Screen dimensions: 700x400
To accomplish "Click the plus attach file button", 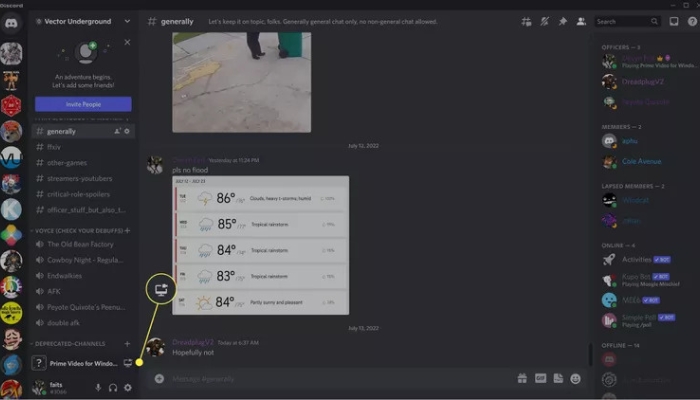I will [159, 379].
